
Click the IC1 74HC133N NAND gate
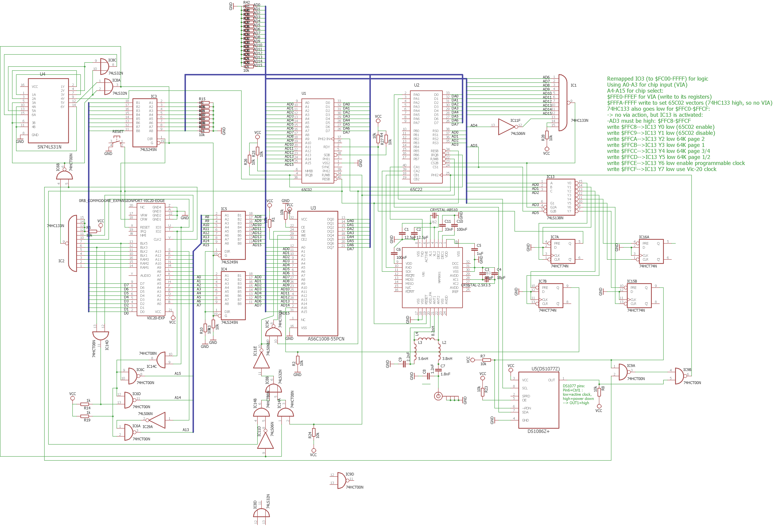pos(563,103)
